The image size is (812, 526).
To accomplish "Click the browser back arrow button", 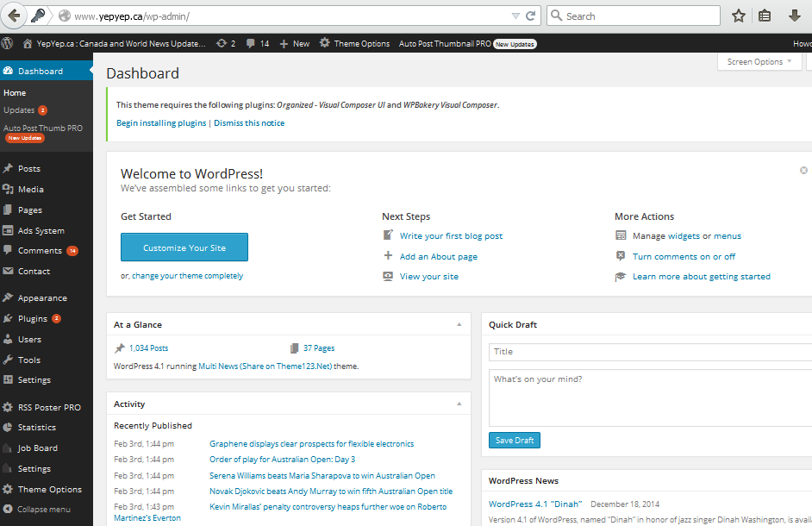I will (x=14, y=16).
